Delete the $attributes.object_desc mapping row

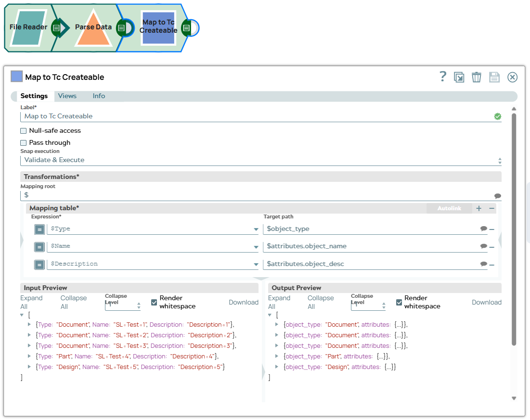click(492, 265)
